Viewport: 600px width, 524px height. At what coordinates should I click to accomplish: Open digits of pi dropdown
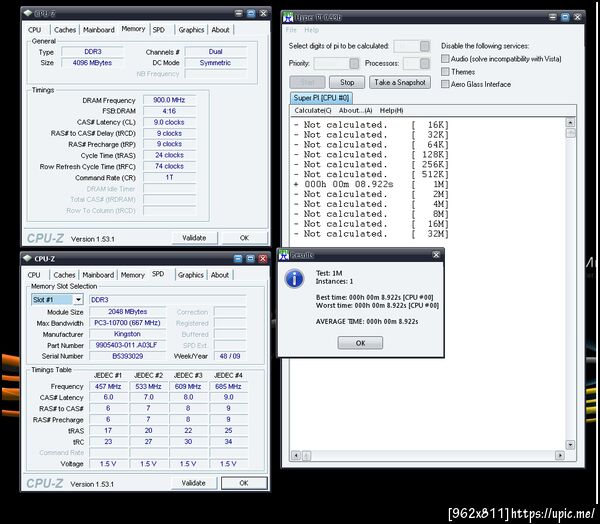424,46
